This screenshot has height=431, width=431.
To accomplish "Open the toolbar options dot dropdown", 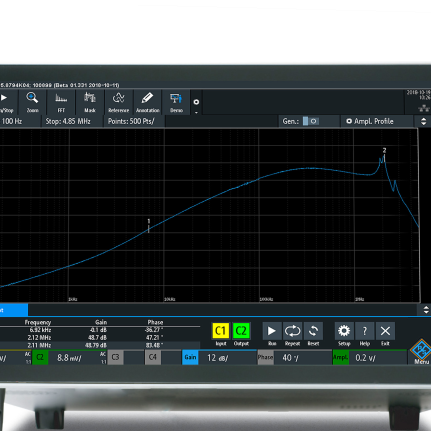I will [196, 104].
